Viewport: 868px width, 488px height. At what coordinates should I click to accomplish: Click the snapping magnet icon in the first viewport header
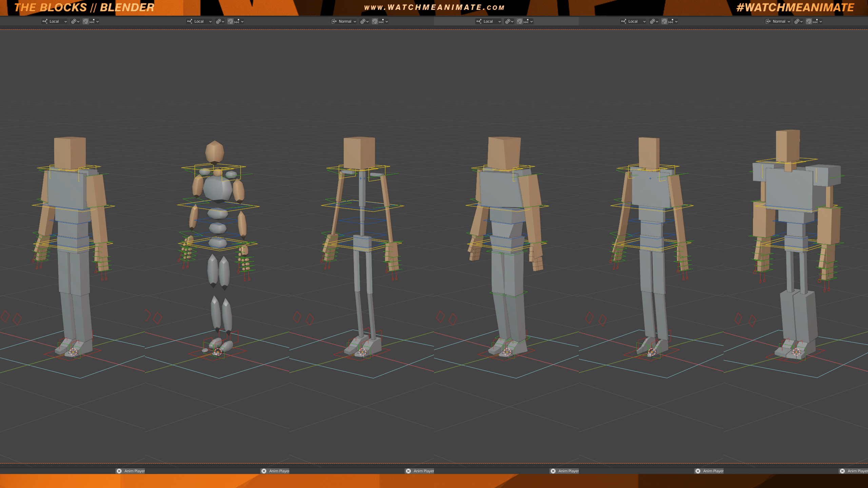tap(85, 21)
